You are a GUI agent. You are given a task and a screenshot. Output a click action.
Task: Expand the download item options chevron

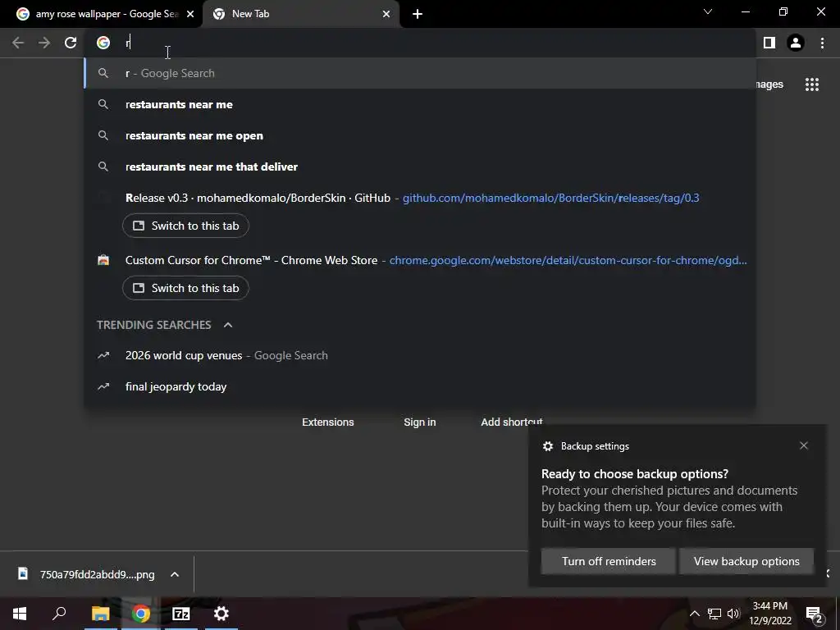(175, 574)
